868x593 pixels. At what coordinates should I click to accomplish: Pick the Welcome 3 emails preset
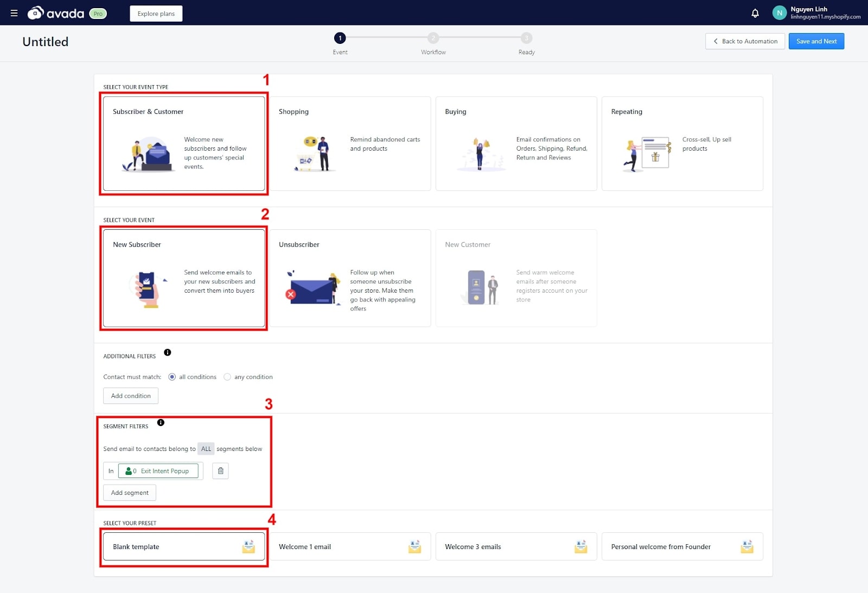[516, 546]
